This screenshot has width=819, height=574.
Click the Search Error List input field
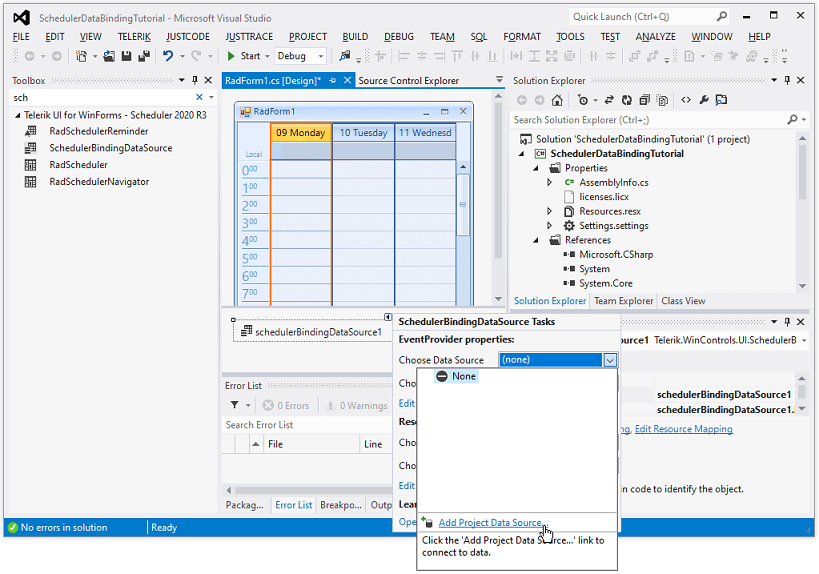[307, 425]
